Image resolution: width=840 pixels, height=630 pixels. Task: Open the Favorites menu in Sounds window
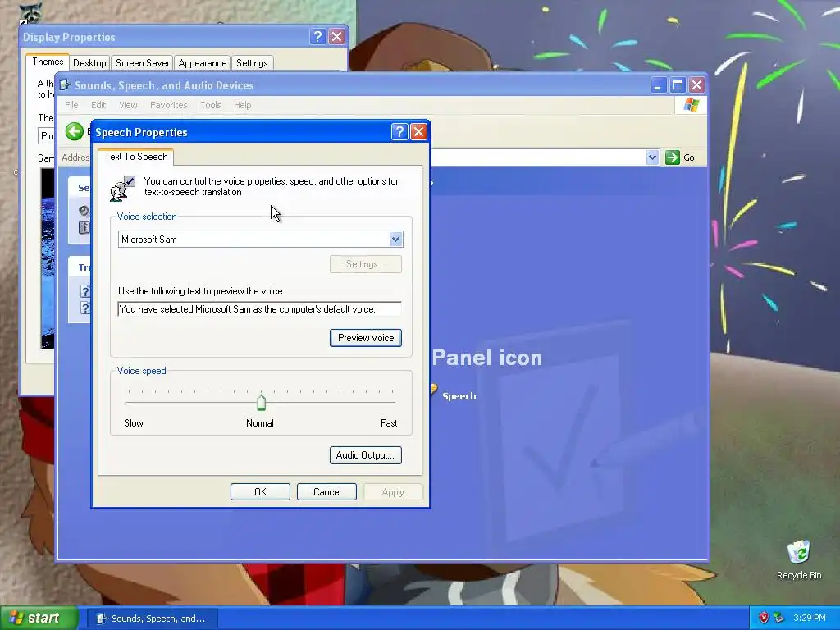pos(169,105)
